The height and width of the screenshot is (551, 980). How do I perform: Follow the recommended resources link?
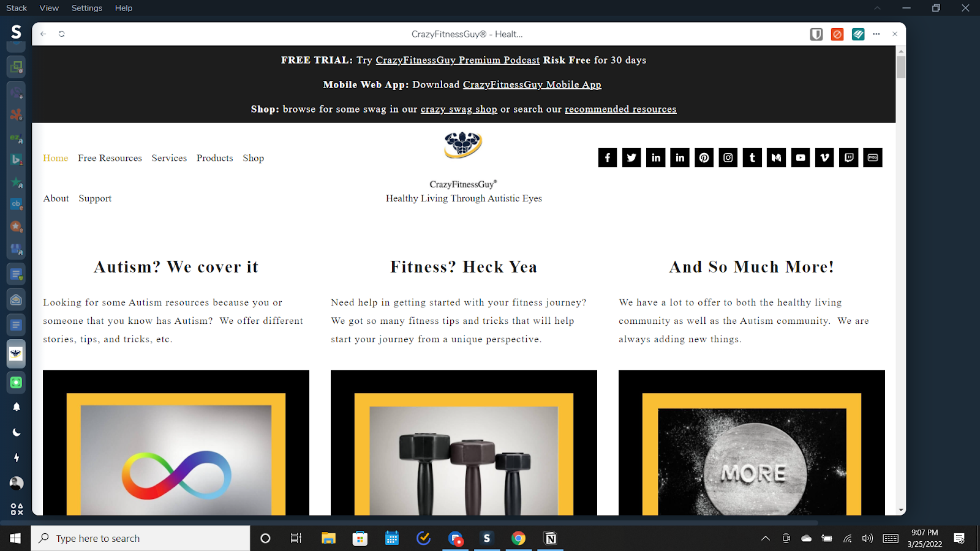coord(620,109)
